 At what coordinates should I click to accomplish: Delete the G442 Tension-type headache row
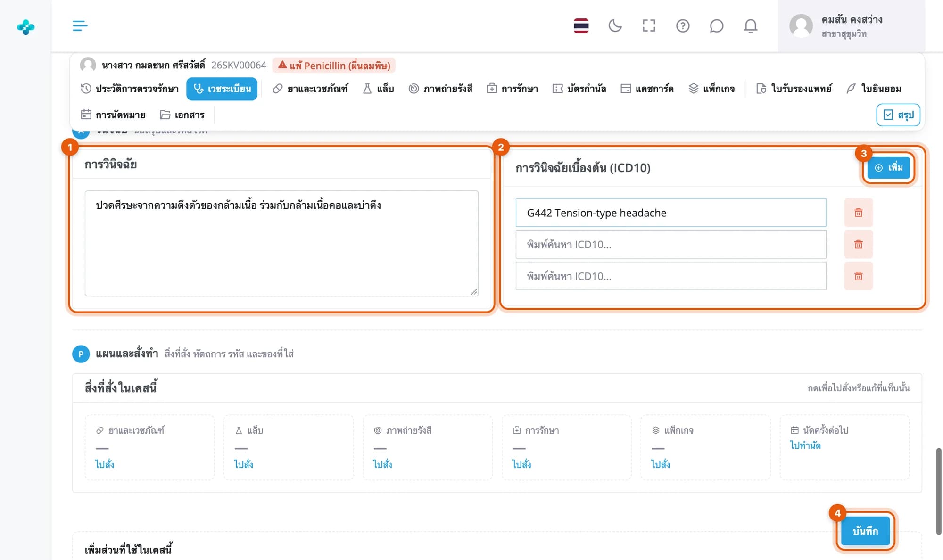[x=858, y=213]
